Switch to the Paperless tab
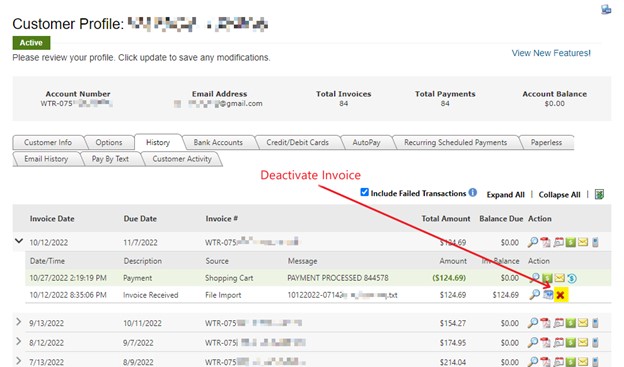624x367 pixels. tap(546, 143)
